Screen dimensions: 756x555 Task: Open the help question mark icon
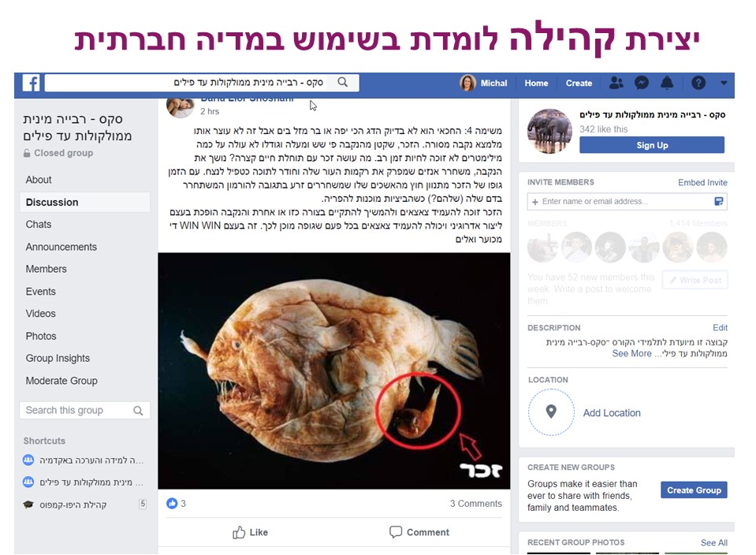[698, 83]
